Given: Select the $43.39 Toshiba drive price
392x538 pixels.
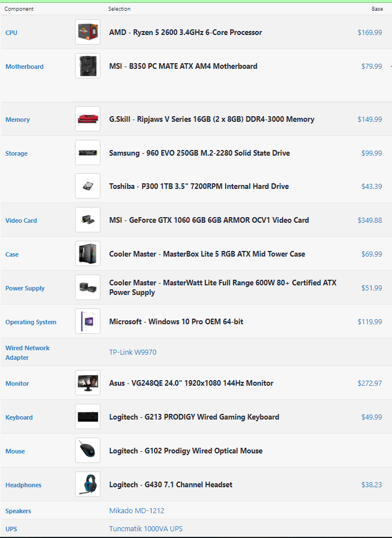Looking at the screenshot, I should click(x=371, y=186).
